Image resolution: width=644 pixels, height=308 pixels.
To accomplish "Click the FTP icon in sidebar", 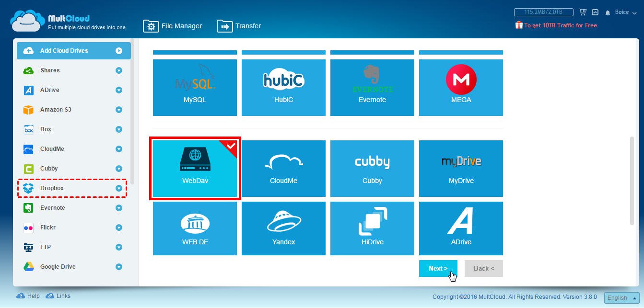I will tap(28, 247).
